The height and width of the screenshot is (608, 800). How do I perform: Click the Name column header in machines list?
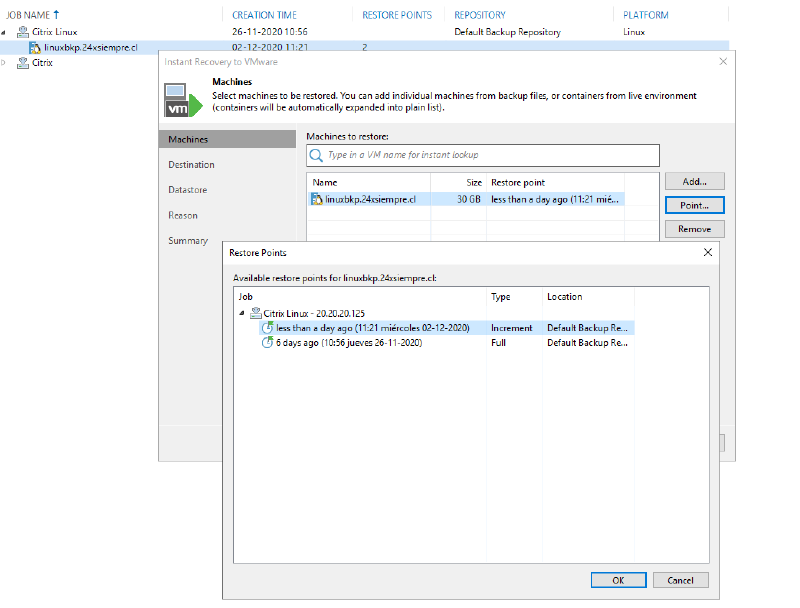coord(325,183)
